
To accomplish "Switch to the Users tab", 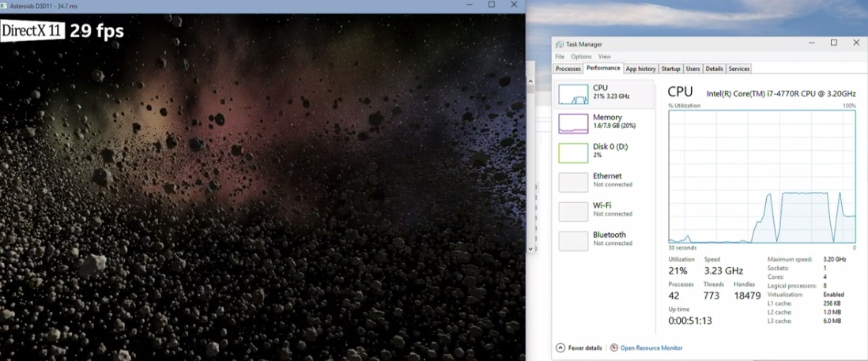I will [x=693, y=70].
